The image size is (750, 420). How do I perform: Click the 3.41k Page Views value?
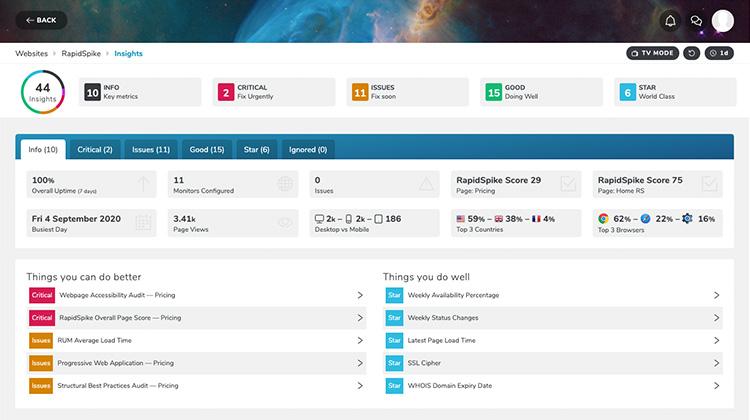[184, 219]
